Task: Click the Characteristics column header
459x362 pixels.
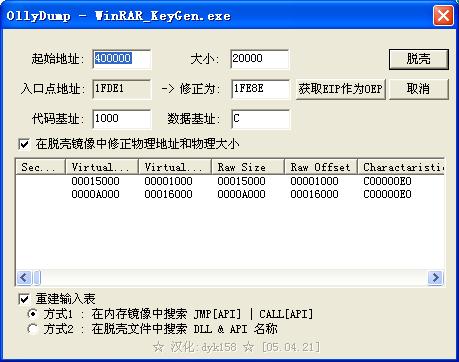Action: click(x=401, y=167)
